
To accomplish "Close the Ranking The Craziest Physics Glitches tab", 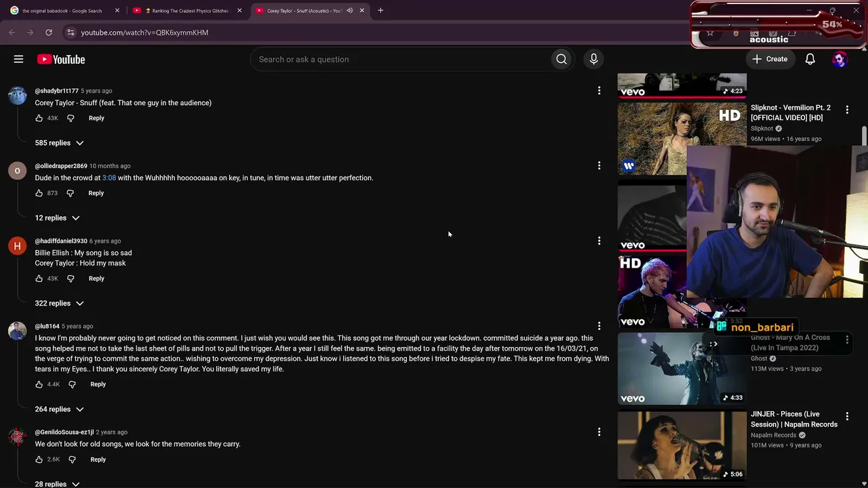I will [239, 10].
